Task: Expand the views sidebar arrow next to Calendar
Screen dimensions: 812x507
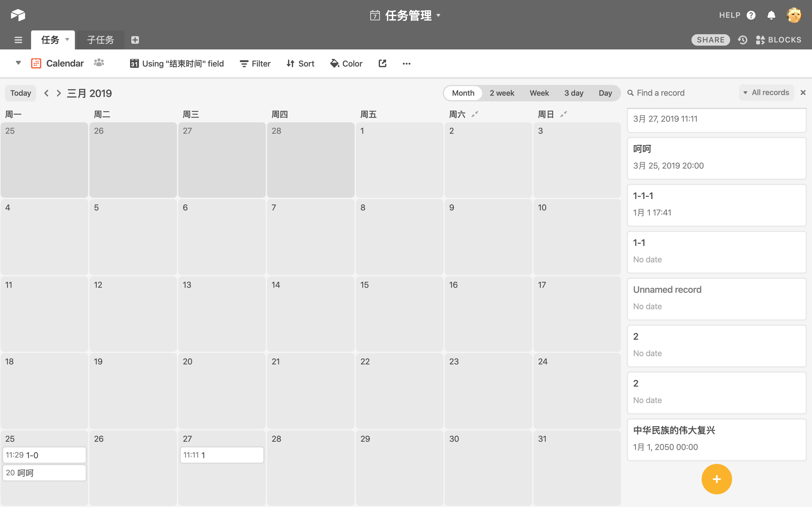Action: pos(18,63)
